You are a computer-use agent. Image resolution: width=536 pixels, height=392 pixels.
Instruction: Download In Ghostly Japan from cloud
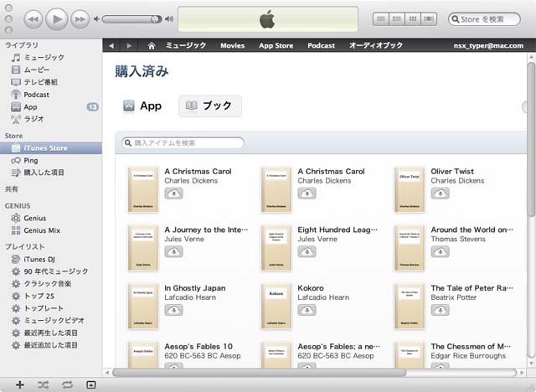click(x=173, y=310)
